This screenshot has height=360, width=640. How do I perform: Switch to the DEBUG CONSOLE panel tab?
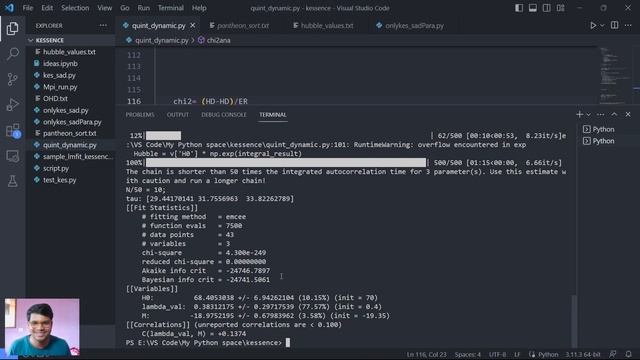[x=224, y=115]
